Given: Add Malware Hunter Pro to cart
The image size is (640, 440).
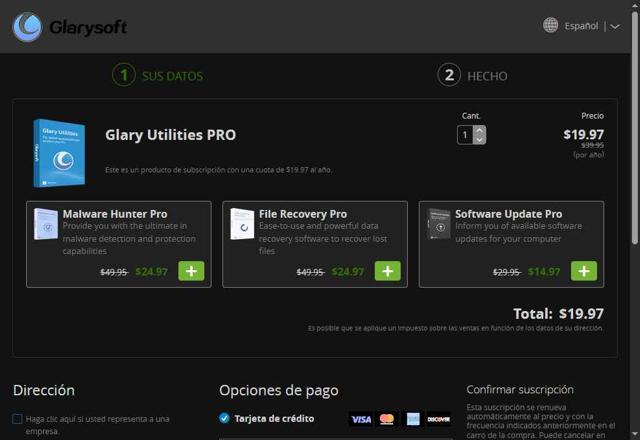Looking at the screenshot, I should (x=191, y=271).
